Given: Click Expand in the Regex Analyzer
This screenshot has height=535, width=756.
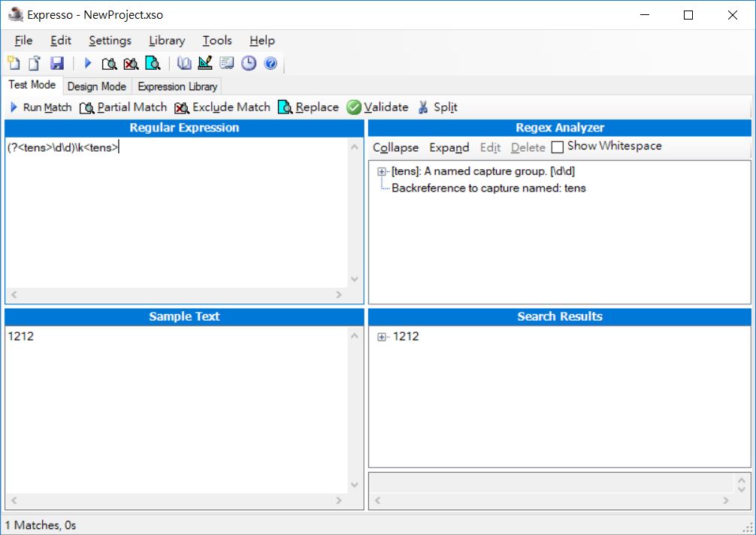Looking at the screenshot, I should 449,147.
